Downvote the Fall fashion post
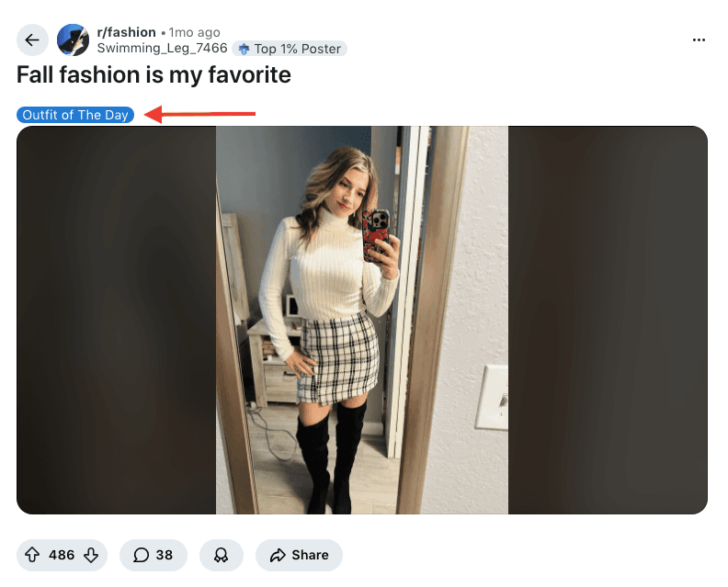Screen dimensions: 728x587 (91, 555)
